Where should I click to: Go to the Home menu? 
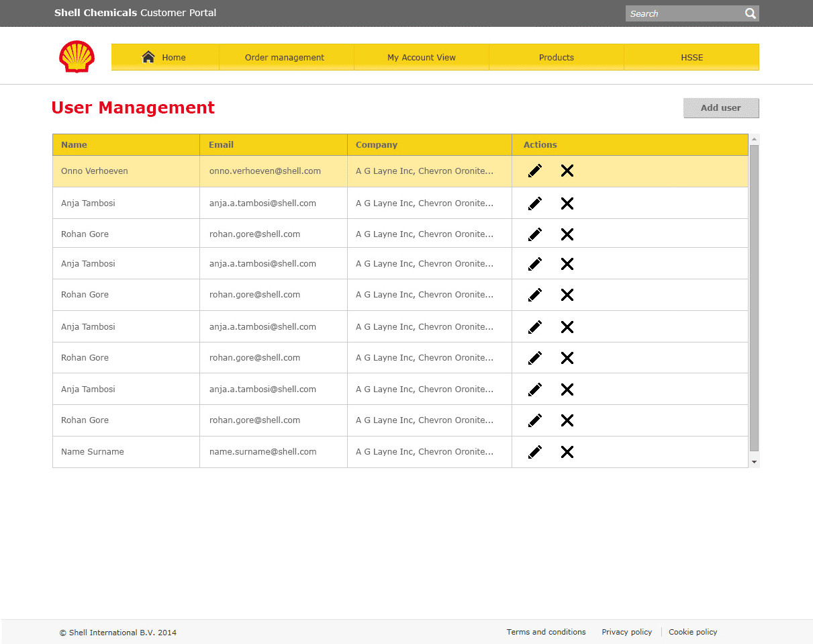(x=165, y=57)
